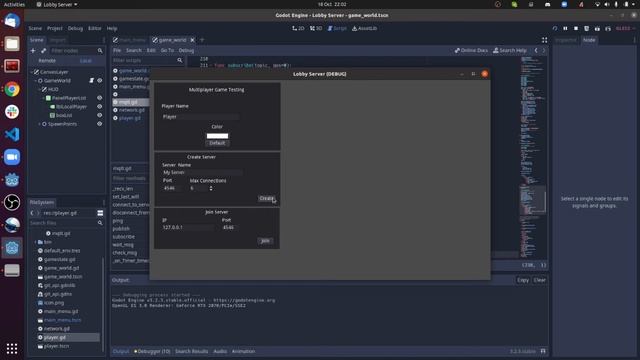
Task: Collapse the CanvasLayer root node
Action: (x=31, y=72)
